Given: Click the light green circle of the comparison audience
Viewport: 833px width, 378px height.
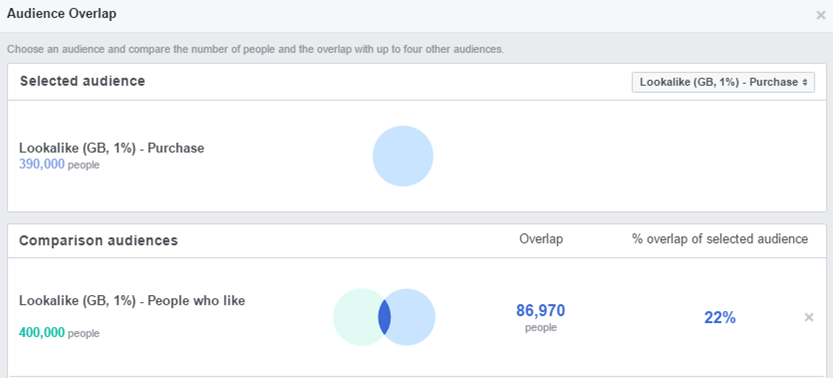Looking at the screenshot, I should click(x=356, y=317).
